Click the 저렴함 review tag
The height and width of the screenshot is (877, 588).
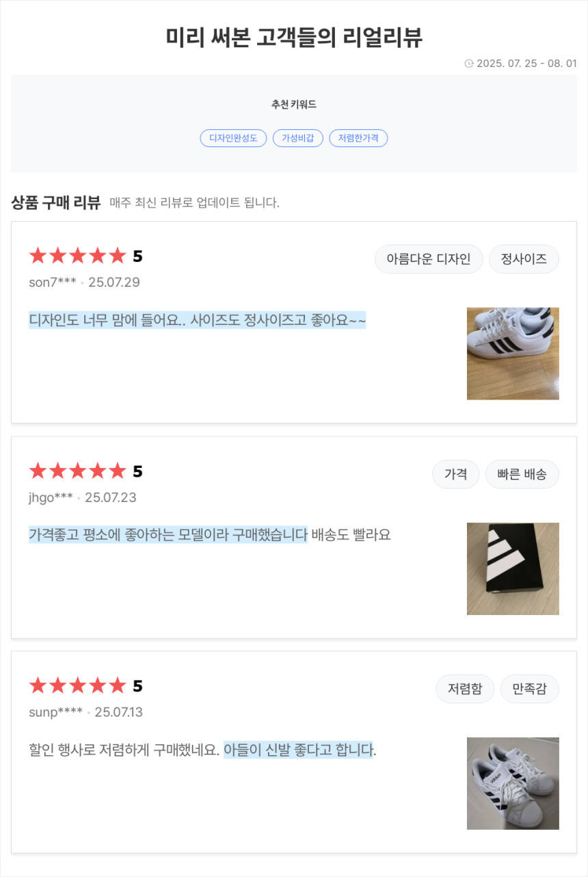coord(465,689)
